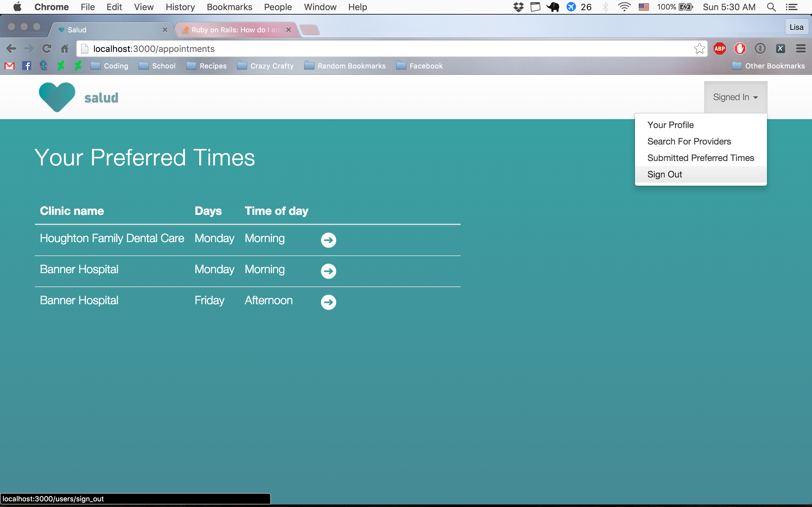The width and height of the screenshot is (812, 507).
Task: Open Submitted Preferred Times link
Action: tap(700, 157)
